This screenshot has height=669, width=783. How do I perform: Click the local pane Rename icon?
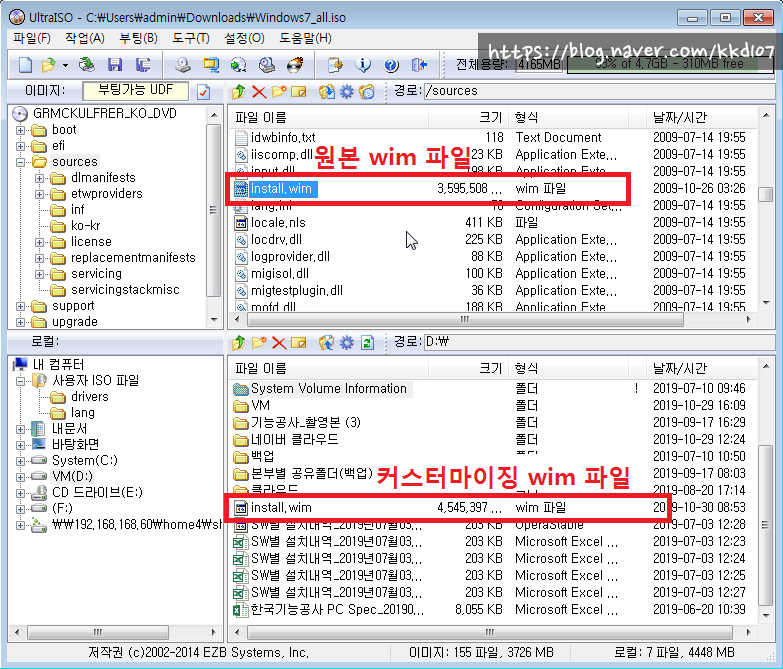pyautogui.click(x=299, y=342)
